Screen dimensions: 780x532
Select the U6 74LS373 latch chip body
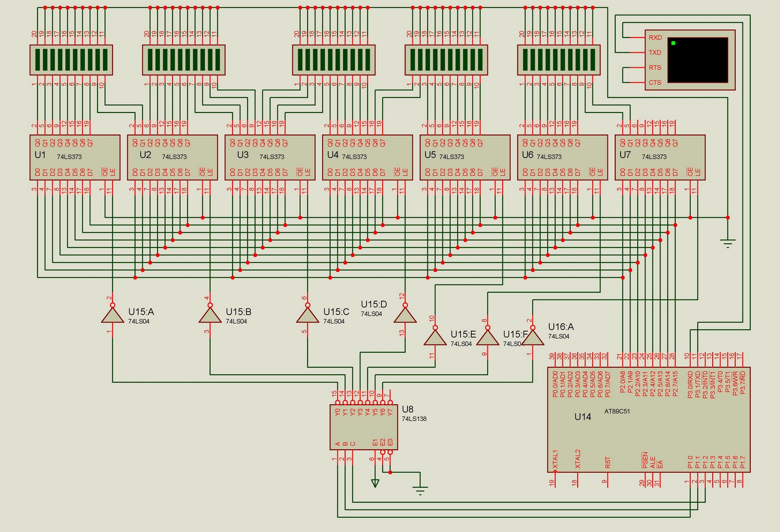click(563, 157)
